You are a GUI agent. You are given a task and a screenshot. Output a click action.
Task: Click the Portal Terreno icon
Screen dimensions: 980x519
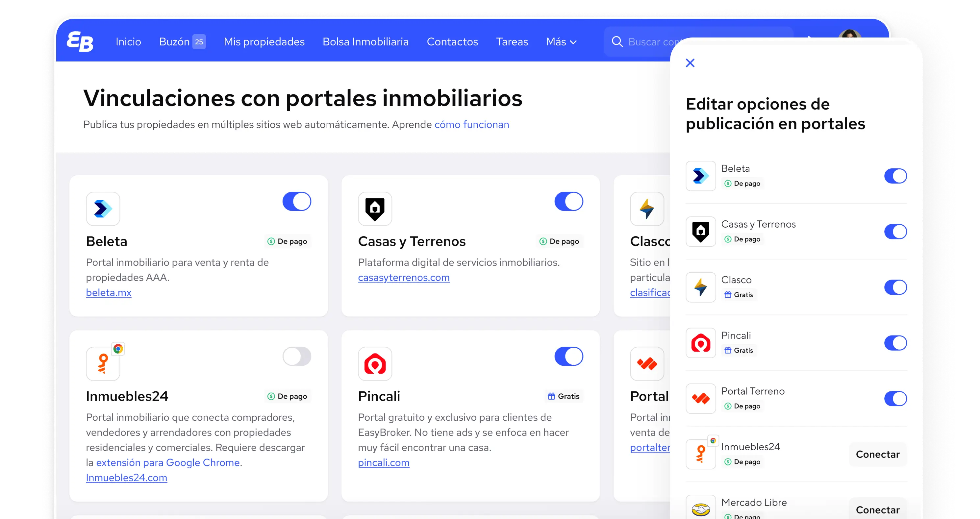point(647,364)
